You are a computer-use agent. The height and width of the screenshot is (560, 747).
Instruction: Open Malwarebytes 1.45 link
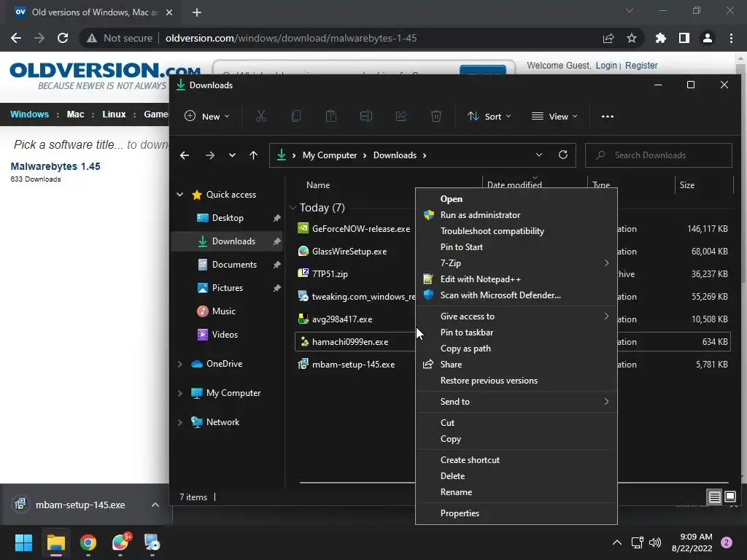55,166
